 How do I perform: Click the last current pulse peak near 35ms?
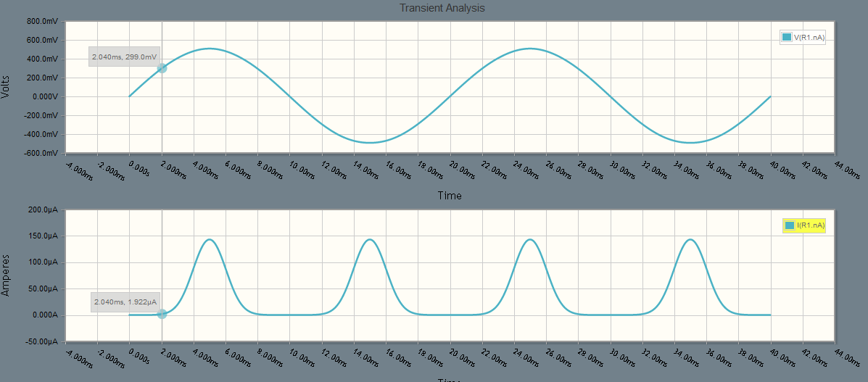coord(690,239)
